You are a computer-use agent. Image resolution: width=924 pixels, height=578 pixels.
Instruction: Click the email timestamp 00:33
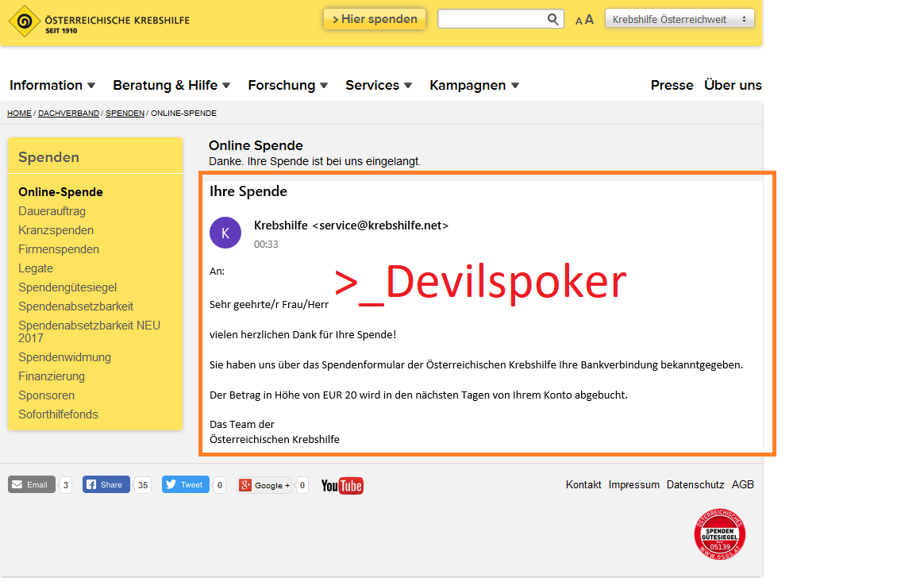(266, 244)
